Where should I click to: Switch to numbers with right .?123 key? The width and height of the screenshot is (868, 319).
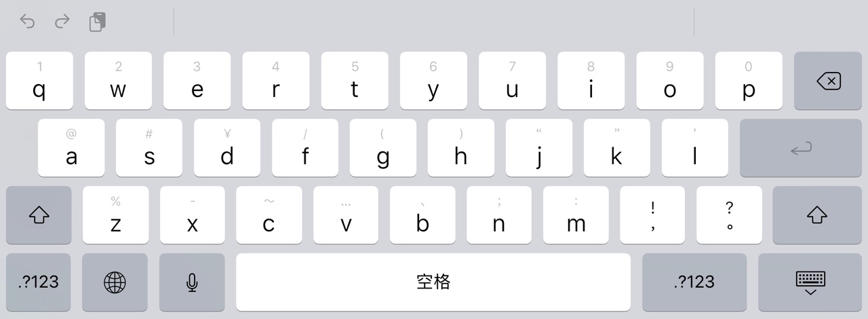(x=694, y=282)
